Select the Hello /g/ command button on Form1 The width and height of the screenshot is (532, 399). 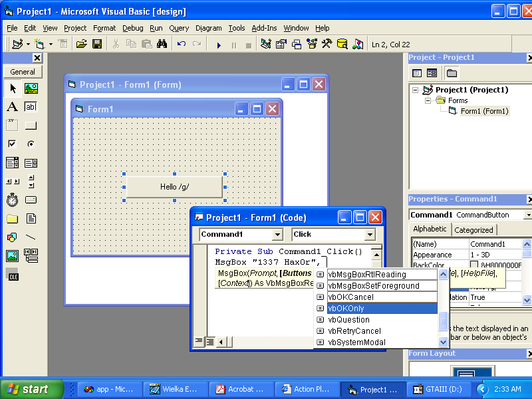(174, 187)
